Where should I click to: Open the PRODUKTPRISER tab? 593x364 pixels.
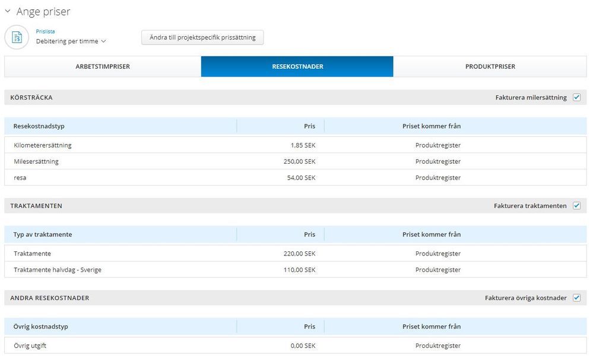pyautogui.click(x=490, y=66)
